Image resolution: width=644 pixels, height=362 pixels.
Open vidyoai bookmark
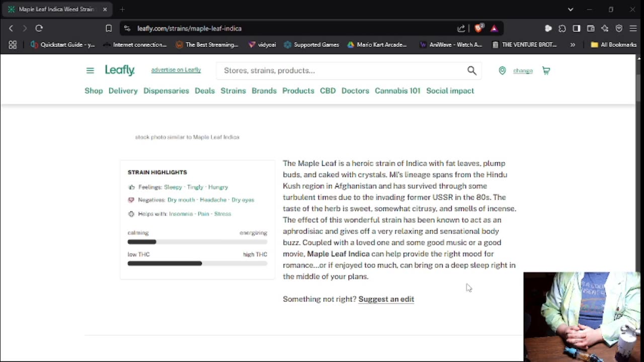262,44
